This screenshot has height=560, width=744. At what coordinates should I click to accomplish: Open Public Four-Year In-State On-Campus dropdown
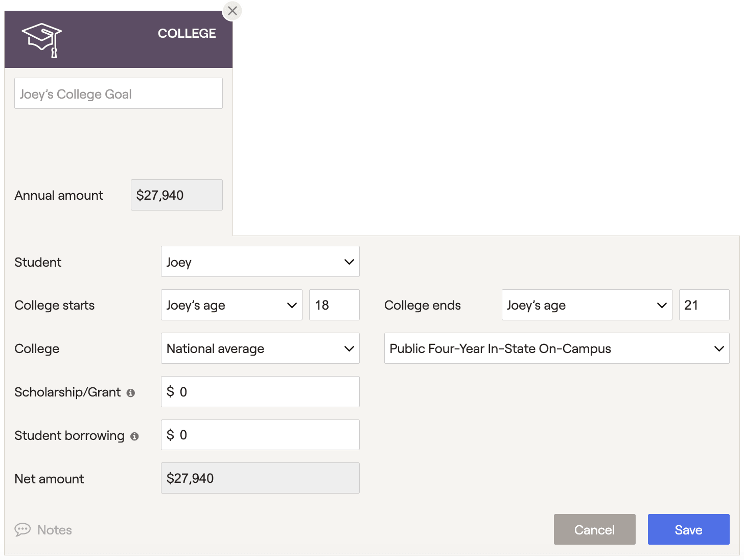(556, 348)
